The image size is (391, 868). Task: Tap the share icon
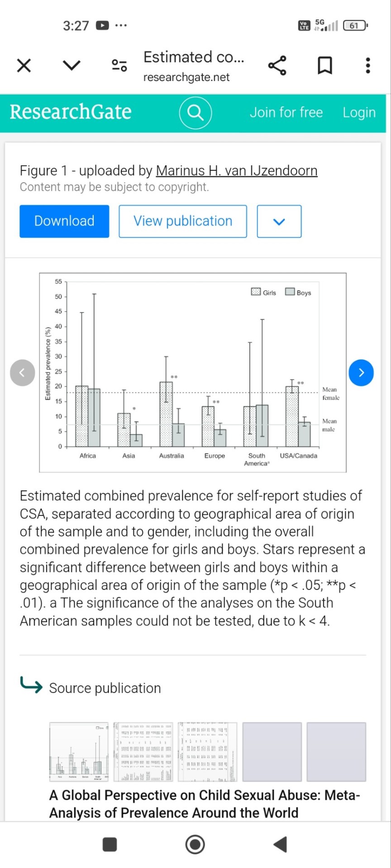pos(277,66)
